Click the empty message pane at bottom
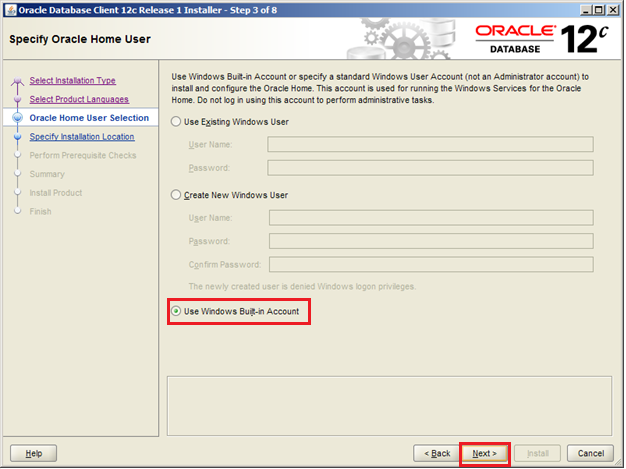 click(389, 406)
